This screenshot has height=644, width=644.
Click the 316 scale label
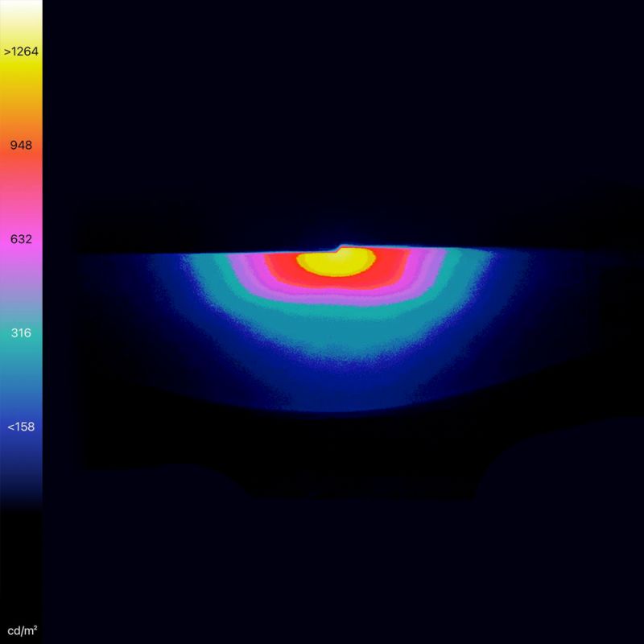[x=21, y=332]
